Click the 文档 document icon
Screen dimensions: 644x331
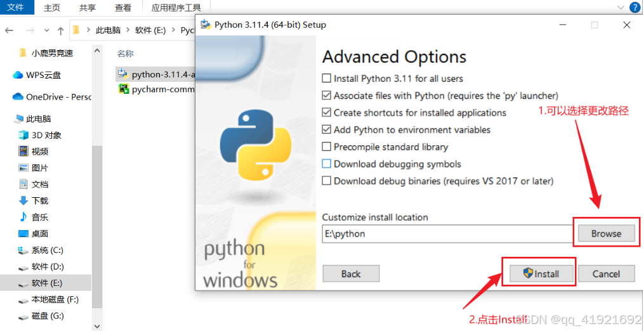[x=23, y=185]
